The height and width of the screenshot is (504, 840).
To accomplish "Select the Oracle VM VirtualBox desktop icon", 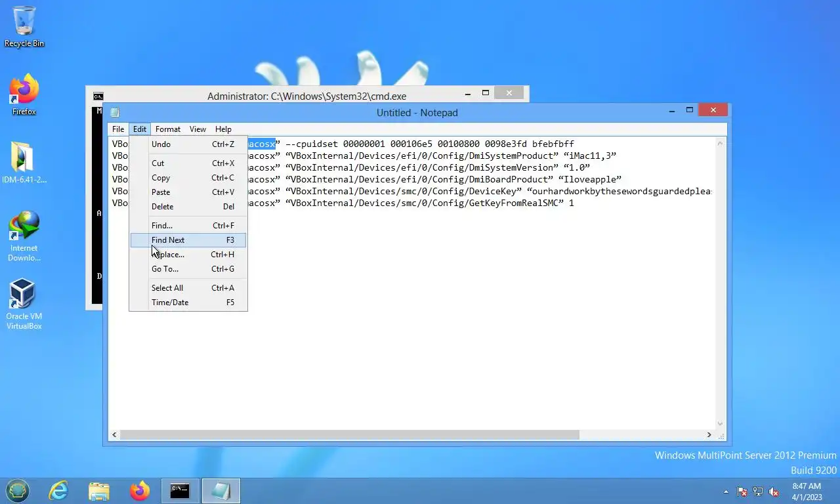I will [x=24, y=304].
